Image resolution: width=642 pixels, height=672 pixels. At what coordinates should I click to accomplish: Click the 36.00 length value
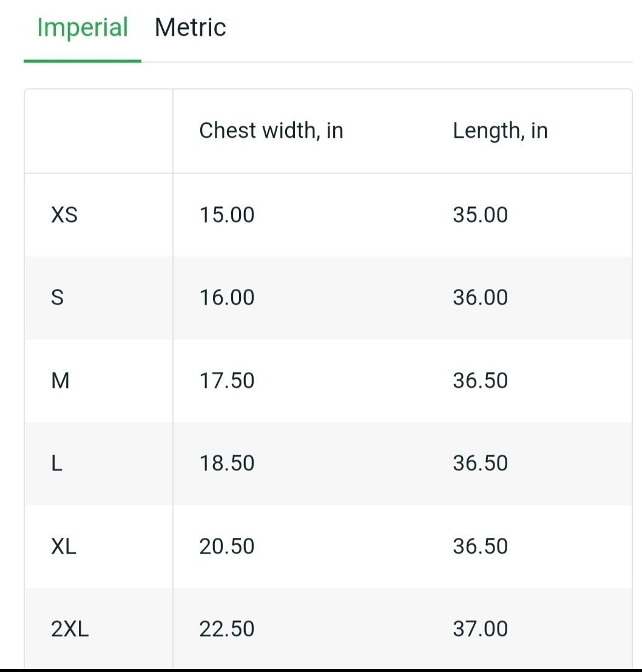[x=481, y=297]
